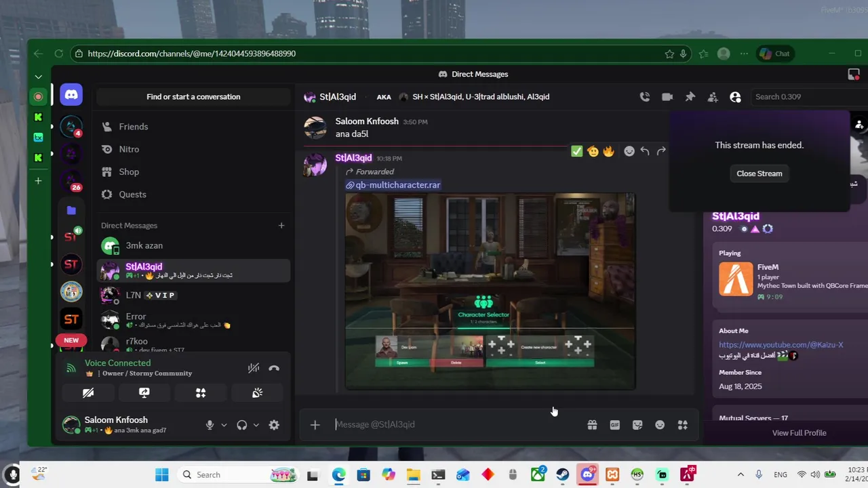Add friends to DM via header icon
The image size is (868, 488).
[713, 97]
